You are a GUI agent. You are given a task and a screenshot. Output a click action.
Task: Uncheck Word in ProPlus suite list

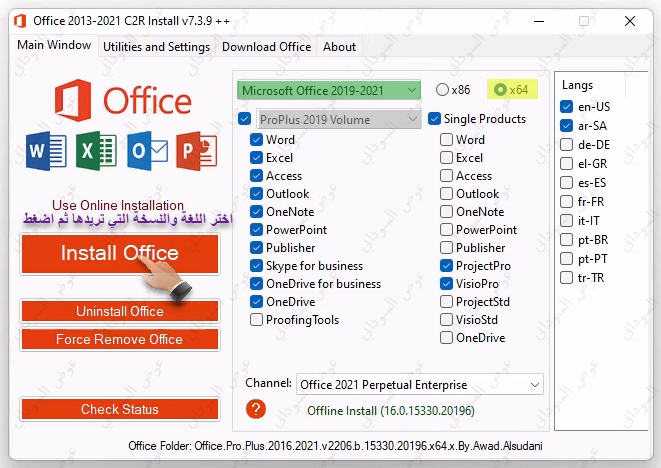click(256, 140)
